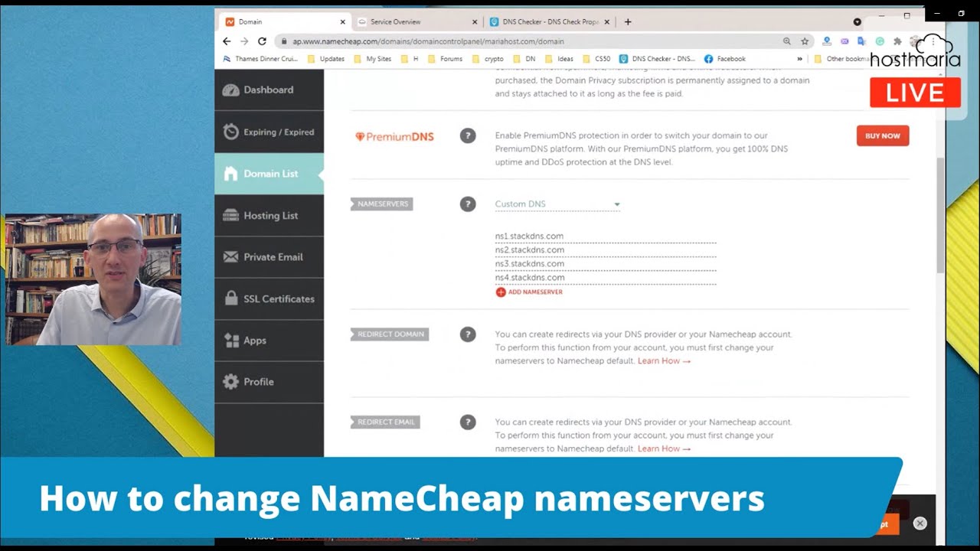980x551 pixels.
Task: Click Learn How under Redirect Domain
Action: point(664,361)
